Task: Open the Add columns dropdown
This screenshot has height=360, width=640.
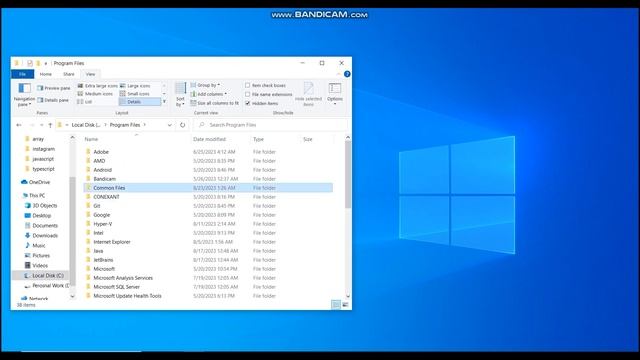Action: pyautogui.click(x=209, y=94)
